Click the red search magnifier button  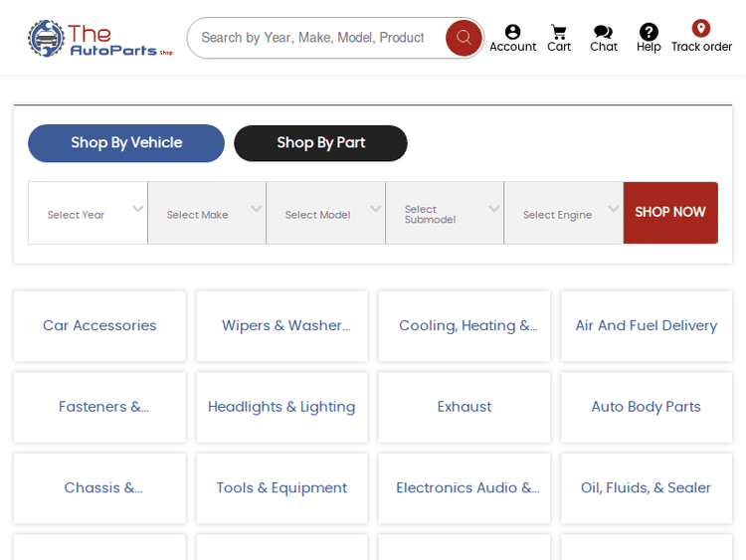click(x=464, y=38)
